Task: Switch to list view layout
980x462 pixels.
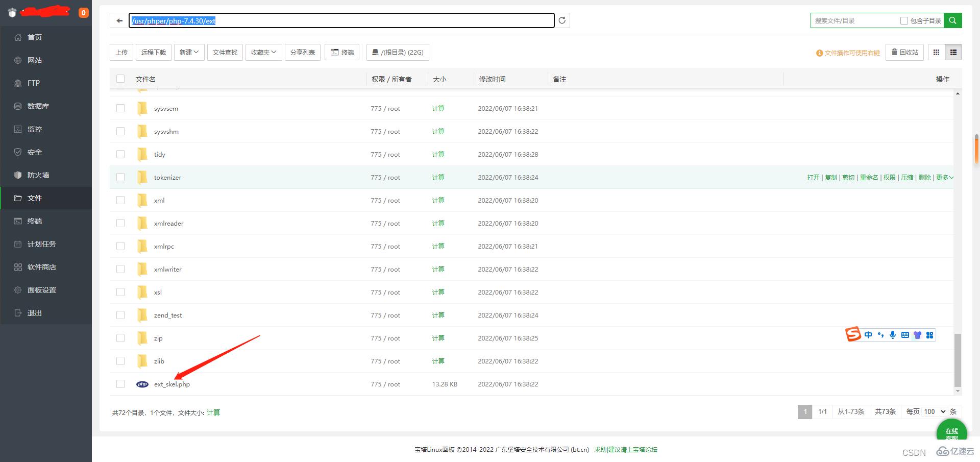Action: pos(953,52)
